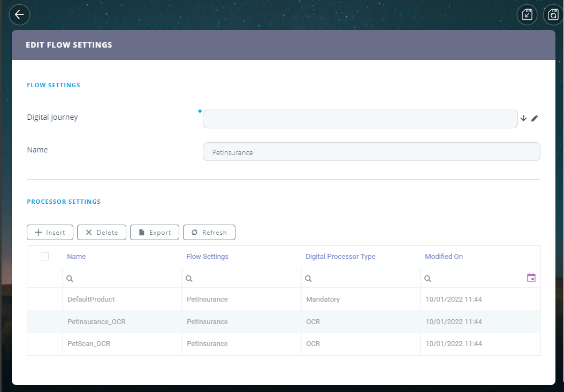Click the Digital Journey input field
Image resolution: width=564 pixels, height=392 pixels.
360,119
